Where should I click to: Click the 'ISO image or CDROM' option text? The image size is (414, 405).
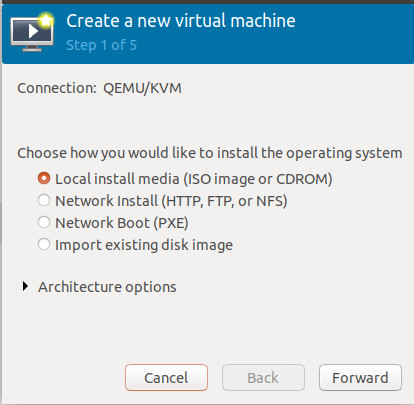pyautogui.click(x=258, y=179)
